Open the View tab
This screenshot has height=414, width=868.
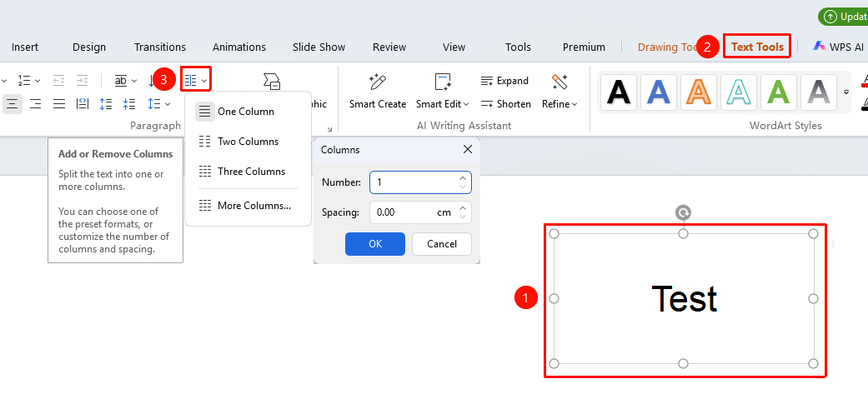coord(454,47)
